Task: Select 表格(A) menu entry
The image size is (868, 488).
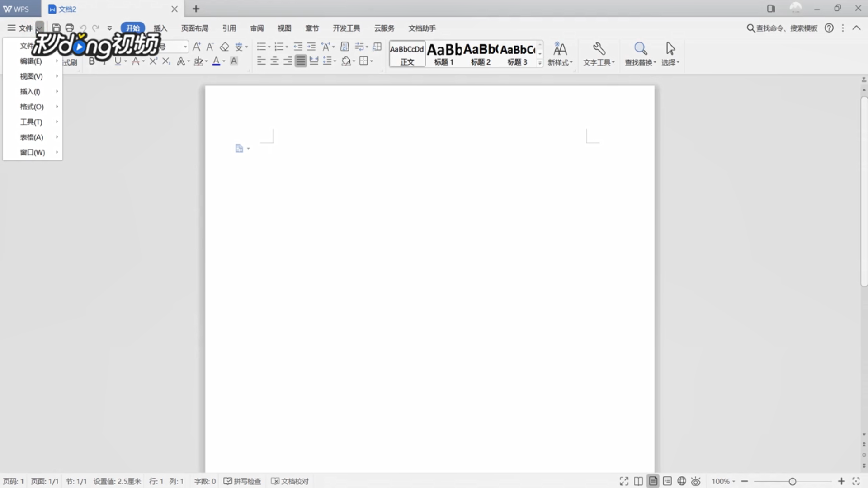Action: click(32, 137)
